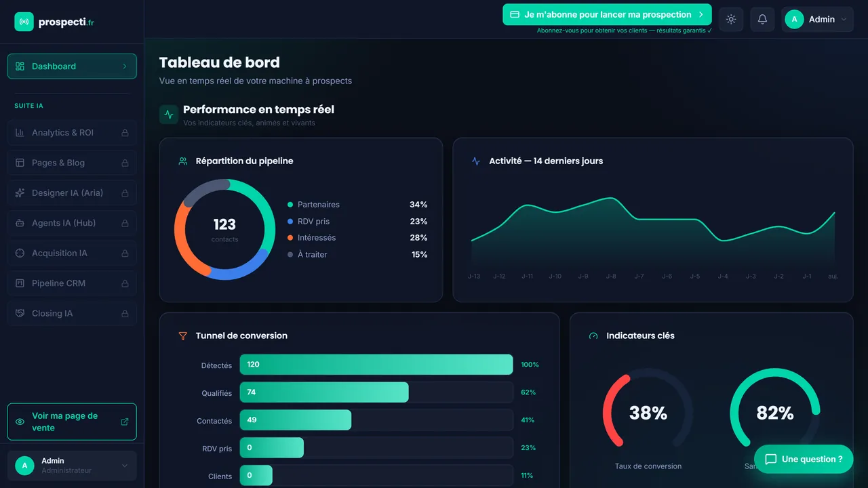Click the Abonnez-vous pour obtenir vos clients text
This screenshot has width=868, height=488.
[x=625, y=30]
